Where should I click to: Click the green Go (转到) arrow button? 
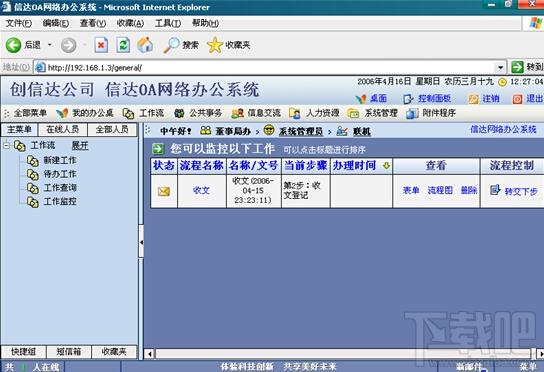[517, 67]
